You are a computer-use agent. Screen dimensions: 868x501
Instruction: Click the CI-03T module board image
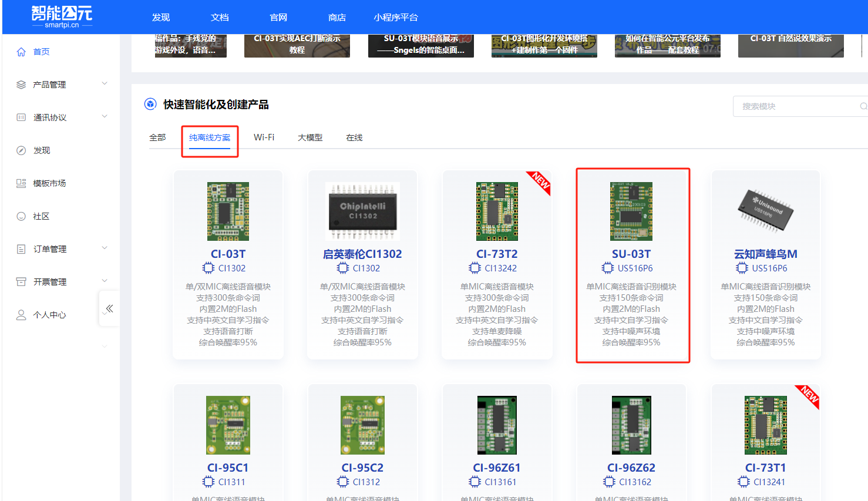point(228,211)
